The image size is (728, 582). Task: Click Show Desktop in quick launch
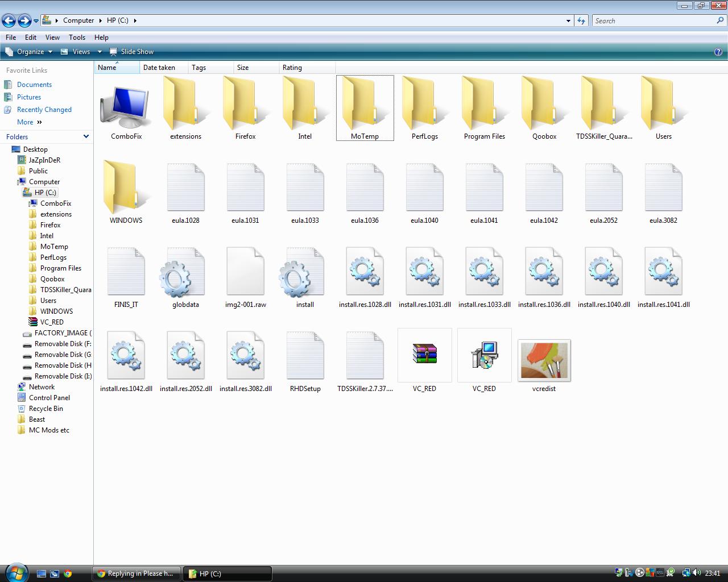pyautogui.click(x=41, y=573)
